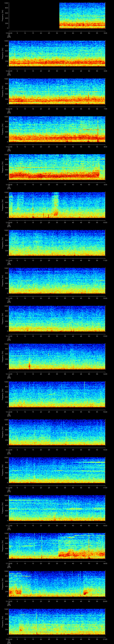
Task: Choose the spectrogram panel beginning 12:14:00
Action: click(57, 394)
